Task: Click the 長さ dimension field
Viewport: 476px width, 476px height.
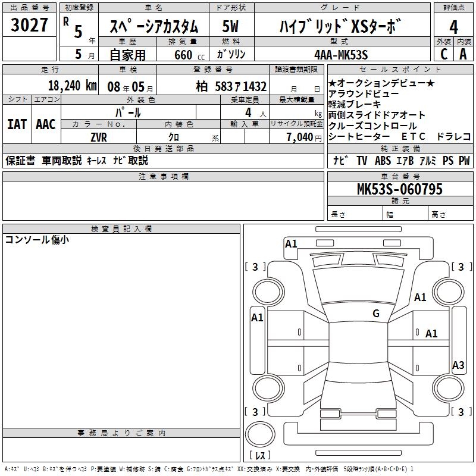Action: click(x=355, y=214)
